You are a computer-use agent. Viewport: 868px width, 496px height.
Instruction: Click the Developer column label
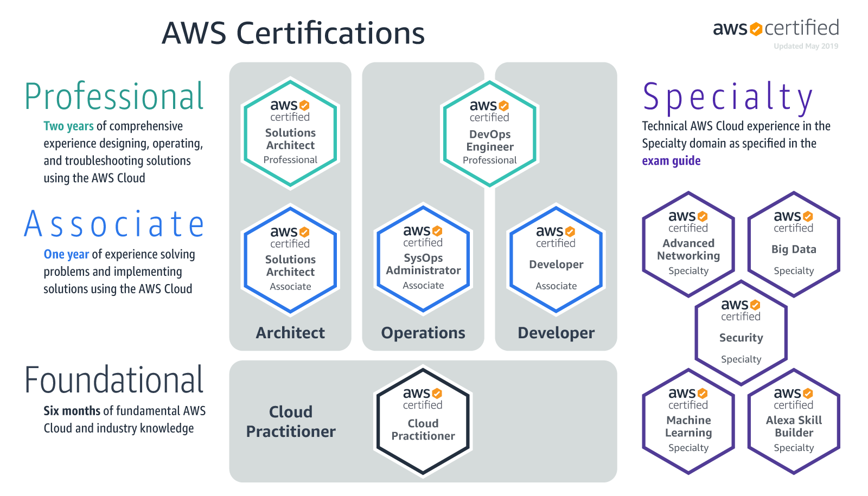click(x=556, y=333)
